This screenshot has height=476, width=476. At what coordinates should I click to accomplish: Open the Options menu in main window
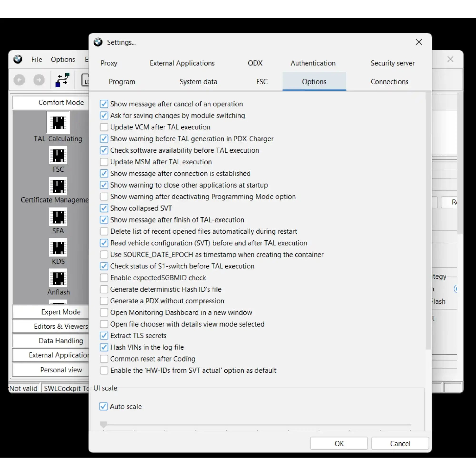(x=63, y=59)
